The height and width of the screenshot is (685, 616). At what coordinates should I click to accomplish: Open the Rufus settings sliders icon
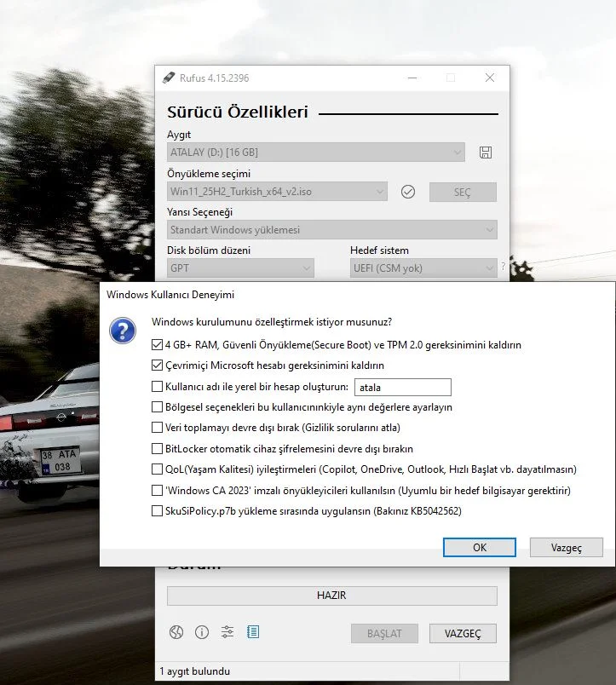(227, 632)
